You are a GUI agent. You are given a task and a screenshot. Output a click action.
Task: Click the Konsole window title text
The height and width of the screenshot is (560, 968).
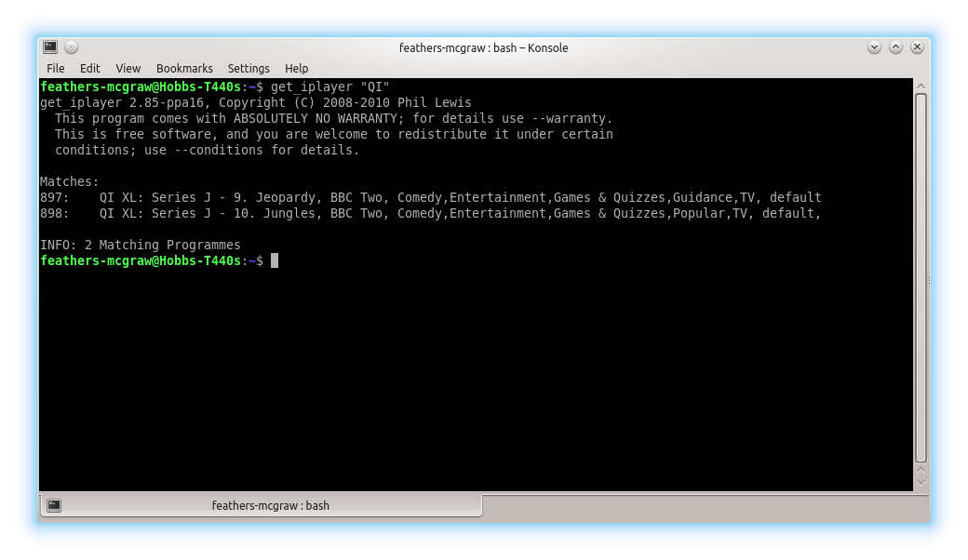[x=483, y=48]
